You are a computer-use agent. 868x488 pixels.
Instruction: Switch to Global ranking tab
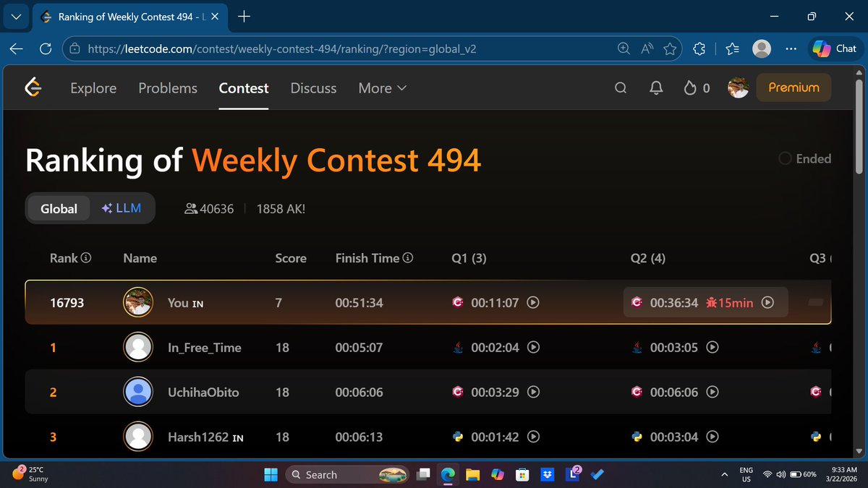pyautogui.click(x=59, y=208)
